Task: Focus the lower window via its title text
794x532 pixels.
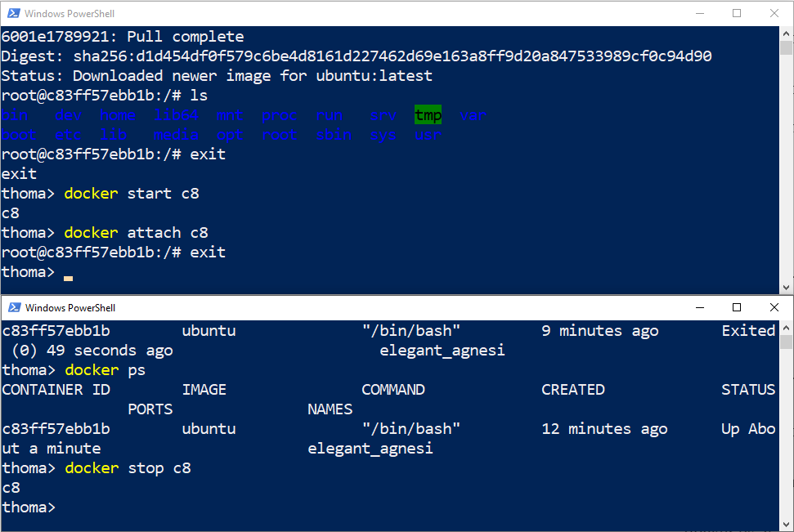Action: pyautogui.click(x=70, y=308)
